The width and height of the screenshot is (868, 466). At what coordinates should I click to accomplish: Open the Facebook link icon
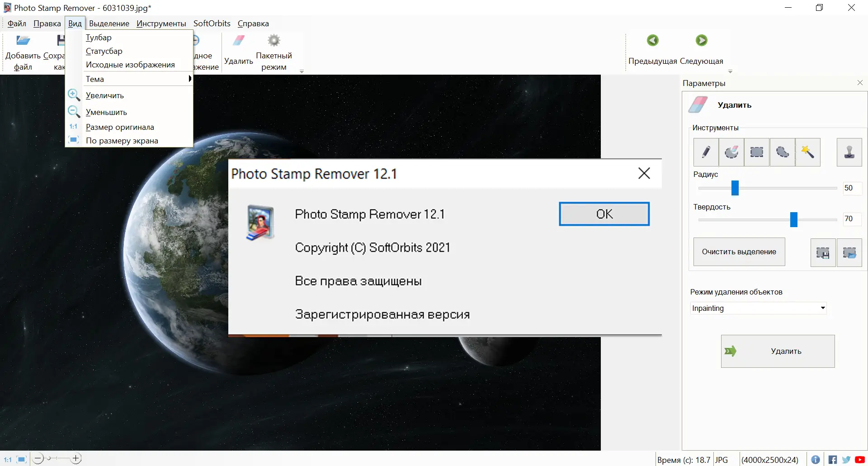[x=833, y=460]
